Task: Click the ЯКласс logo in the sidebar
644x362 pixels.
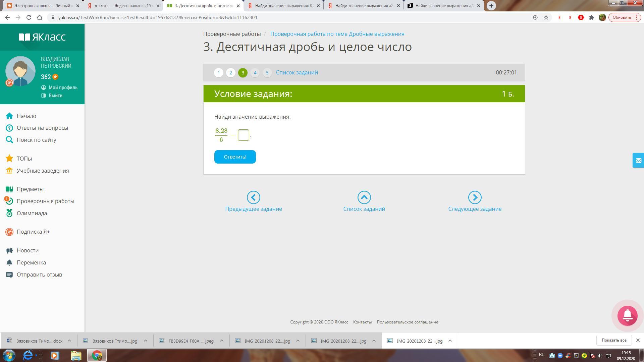Action: tap(42, 37)
